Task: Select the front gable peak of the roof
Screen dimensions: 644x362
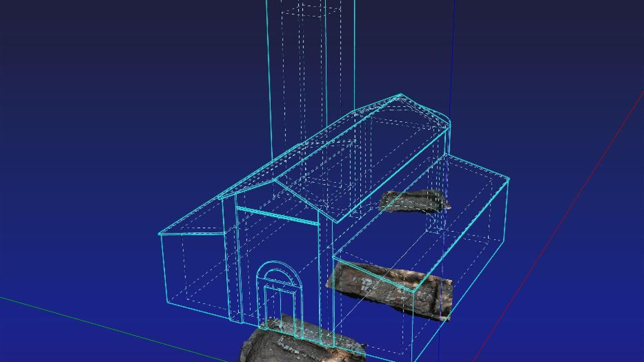Action: point(274,181)
